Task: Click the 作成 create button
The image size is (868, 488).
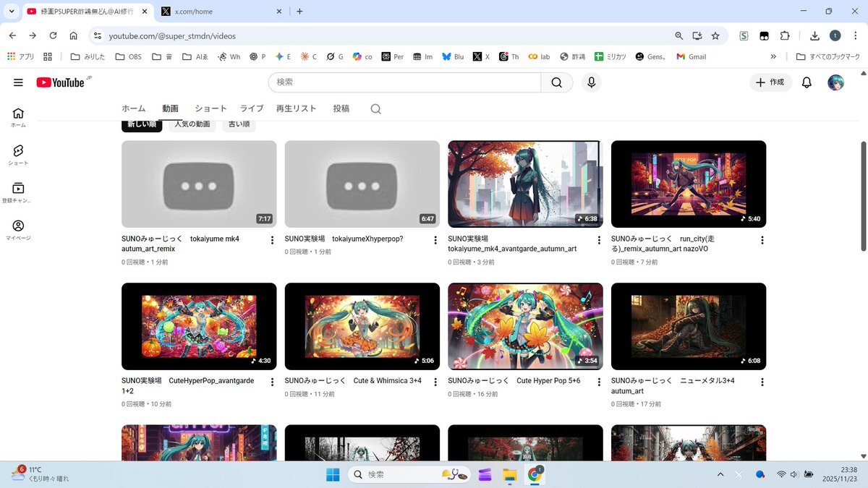Action: (x=770, y=82)
